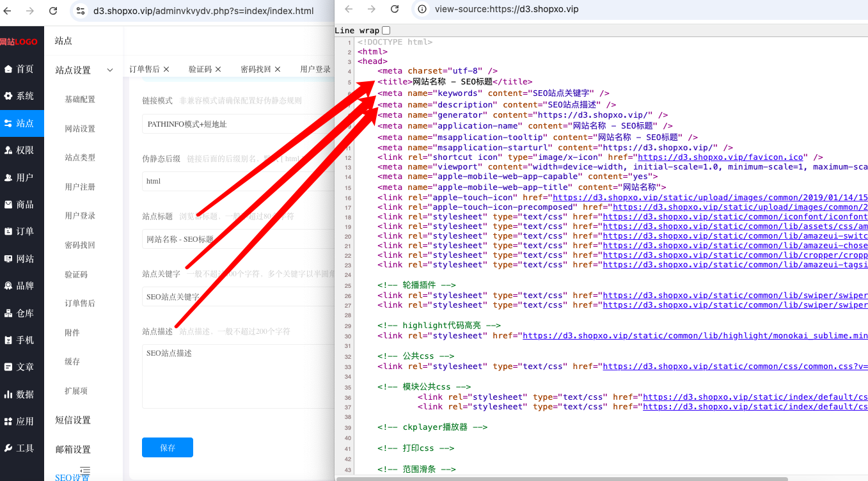This screenshot has height=481, width=868.
Task: Open 基础配置 in site settings submenu
Action: [80, 100]
